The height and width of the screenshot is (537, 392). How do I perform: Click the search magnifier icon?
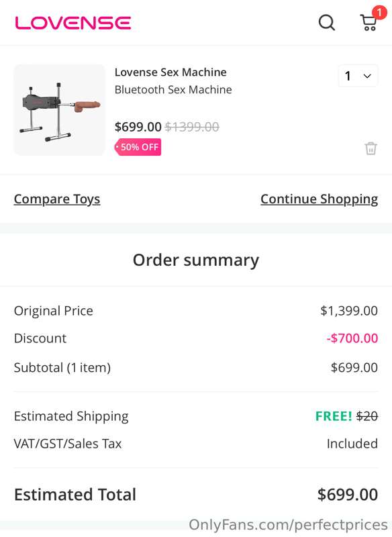pos(327,22)
